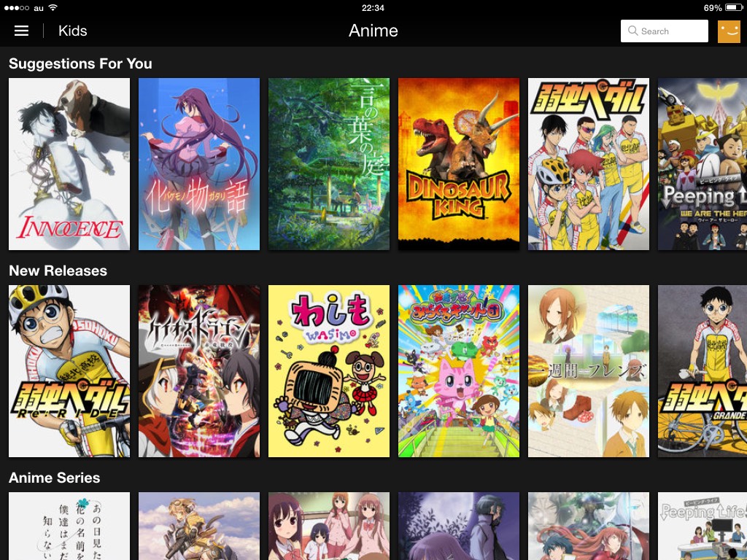Open the Yowamushi Pedal Re:RIDE poster
This screenshot has height=560, width=747.
click(69, 371)
